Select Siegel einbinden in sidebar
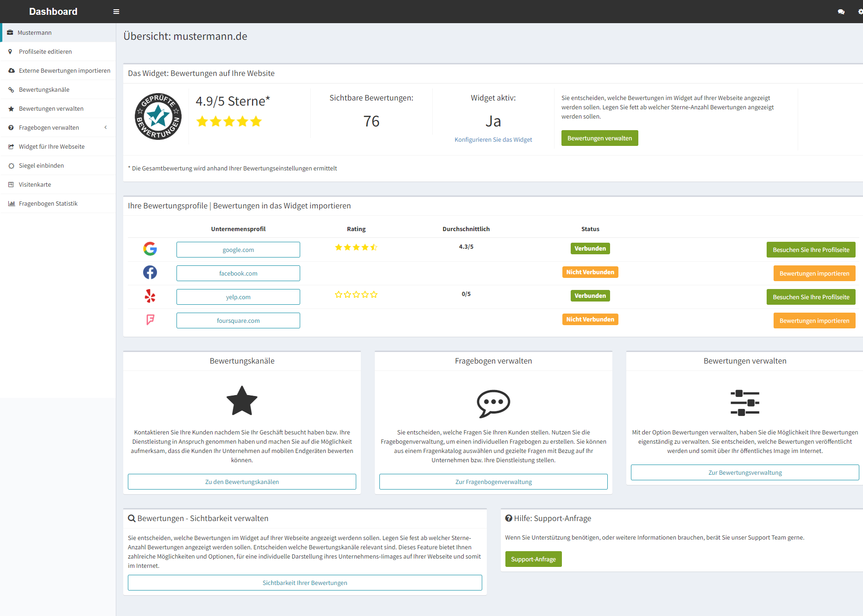This screenshot has width=863, height=616. pyautogui.click(x=41, y=165)
